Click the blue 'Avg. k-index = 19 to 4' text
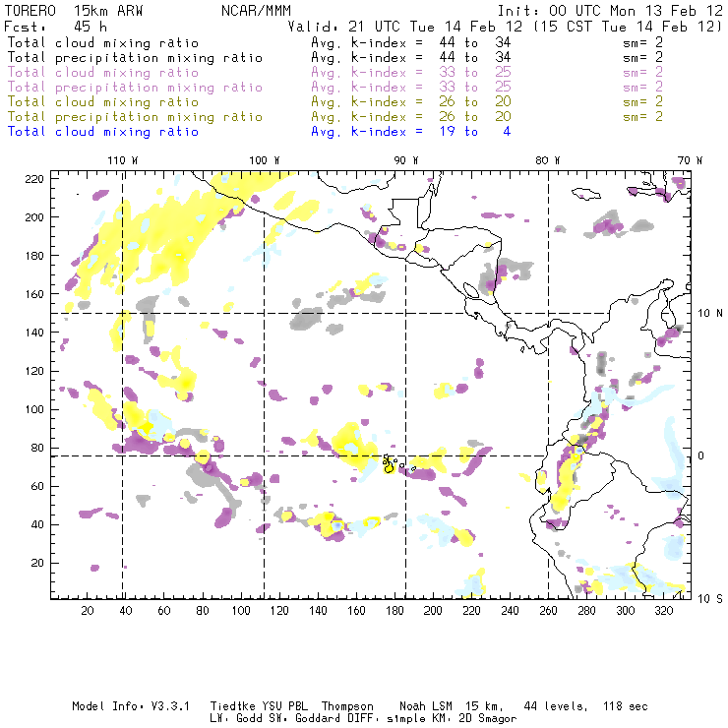 point(411,132)
